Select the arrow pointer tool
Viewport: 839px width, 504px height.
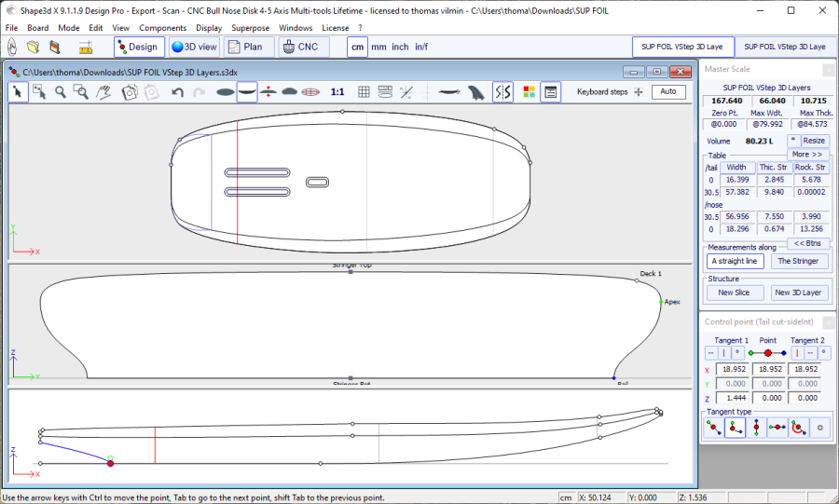pyautogui.click(x=18, y=91)
